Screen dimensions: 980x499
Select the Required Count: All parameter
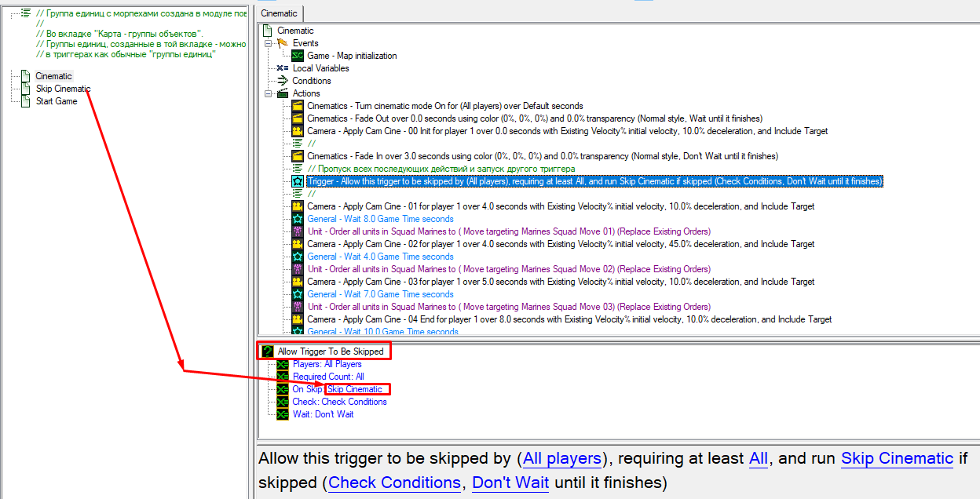tap(328, 377)
